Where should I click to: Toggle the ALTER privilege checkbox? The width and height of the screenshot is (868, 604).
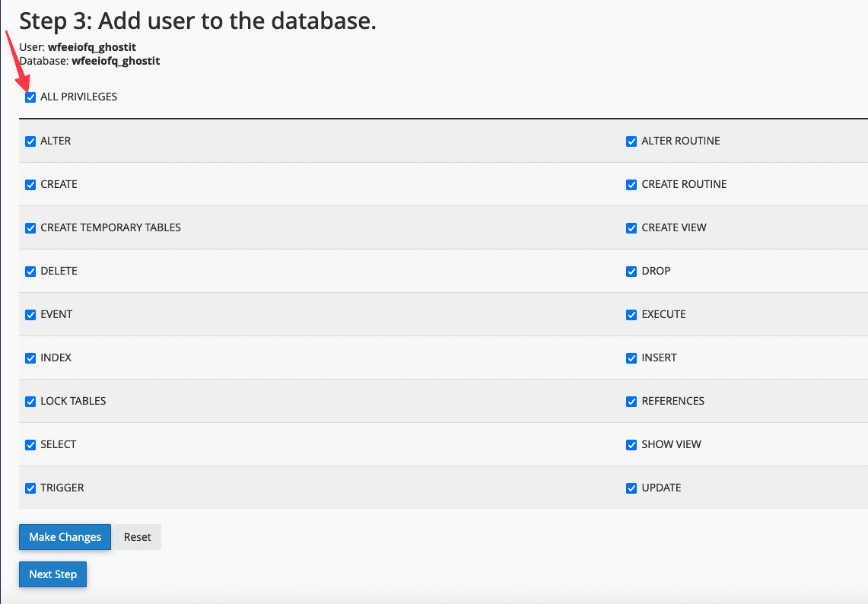click(x=30, y=141)
